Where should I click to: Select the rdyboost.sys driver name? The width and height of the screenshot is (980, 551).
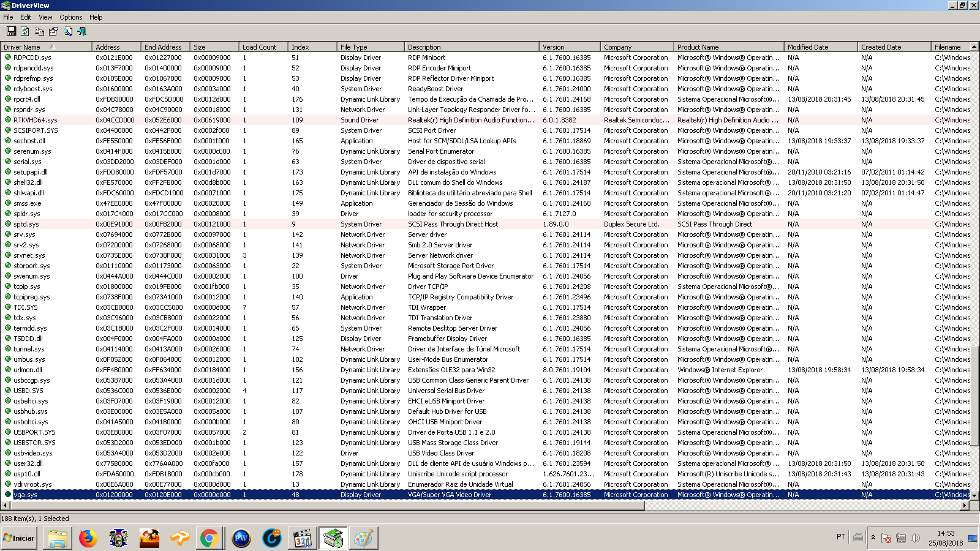33,89
